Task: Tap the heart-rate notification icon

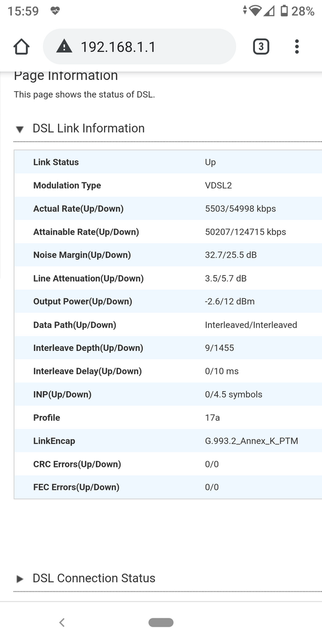Action: (55, 11)
